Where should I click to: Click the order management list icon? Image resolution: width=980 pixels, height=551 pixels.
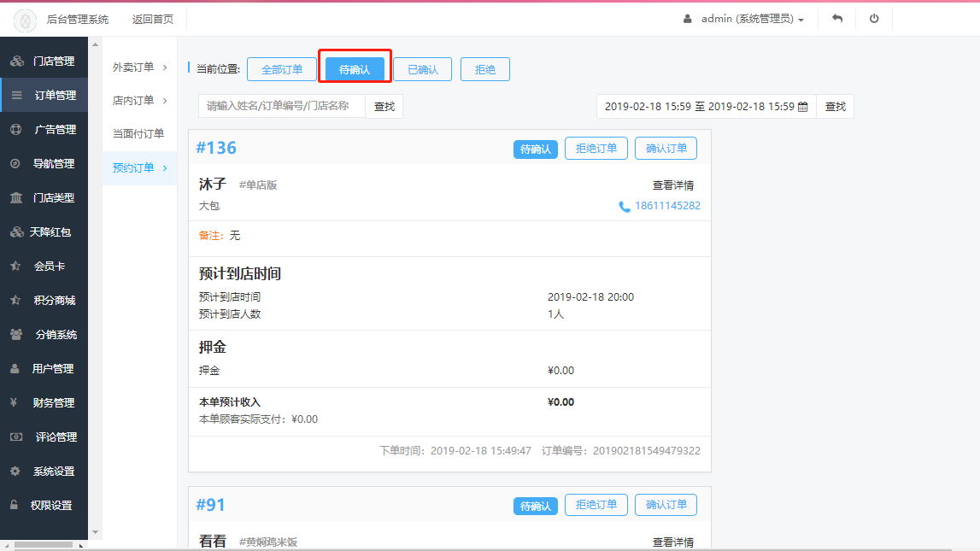pos(17,95)
